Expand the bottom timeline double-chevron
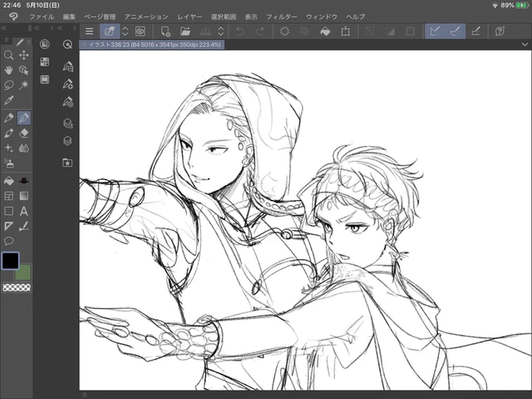Viewport: 532px width, 399px height. pos(84,395)
